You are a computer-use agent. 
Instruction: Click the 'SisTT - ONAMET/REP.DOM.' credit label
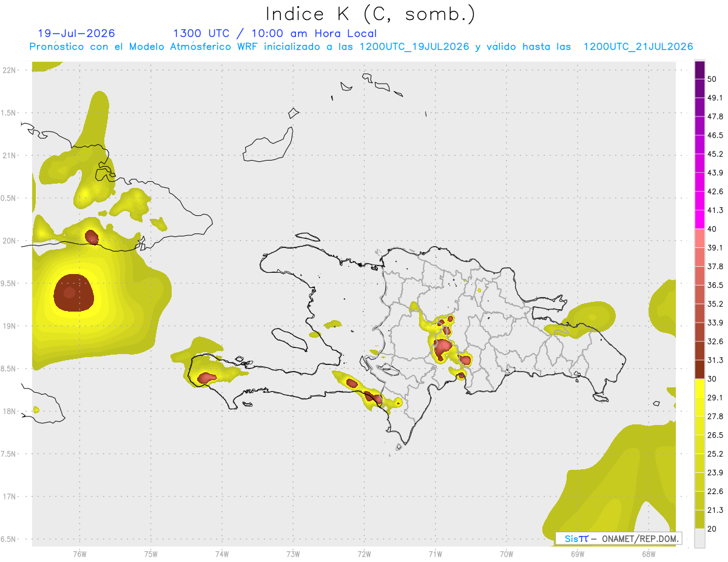[618, 538]
